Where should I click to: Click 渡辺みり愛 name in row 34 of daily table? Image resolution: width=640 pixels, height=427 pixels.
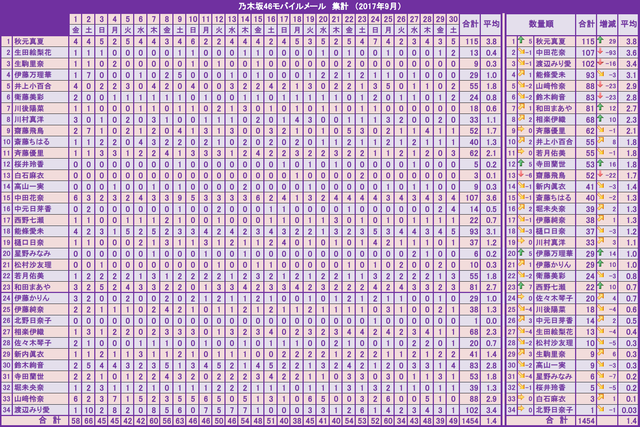point(33,410)
